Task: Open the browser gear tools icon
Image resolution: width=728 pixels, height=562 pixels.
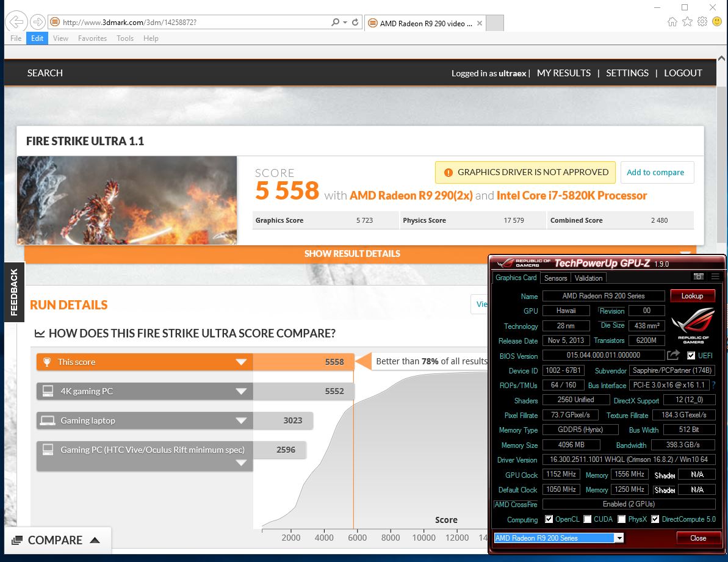Action: click(702, 21)
